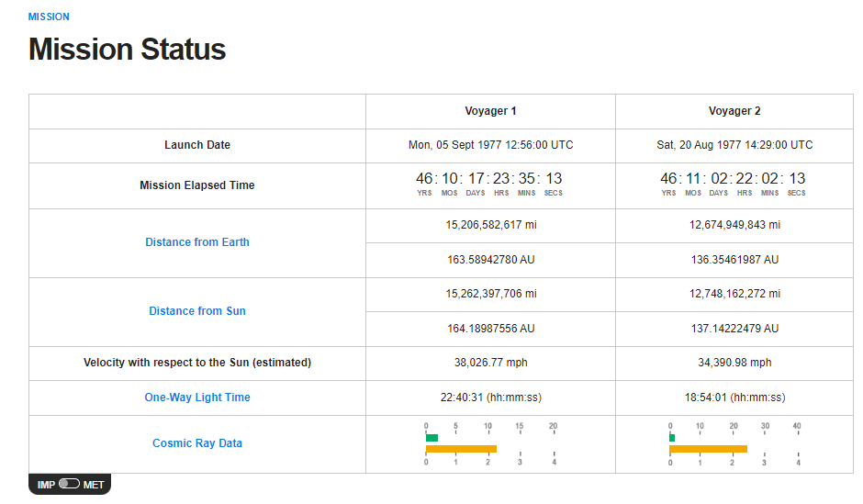The image size is (863, 504).
Task: Click the MISSION breadcrumb label
Action: pyautogui.click(x=49, y=17)
